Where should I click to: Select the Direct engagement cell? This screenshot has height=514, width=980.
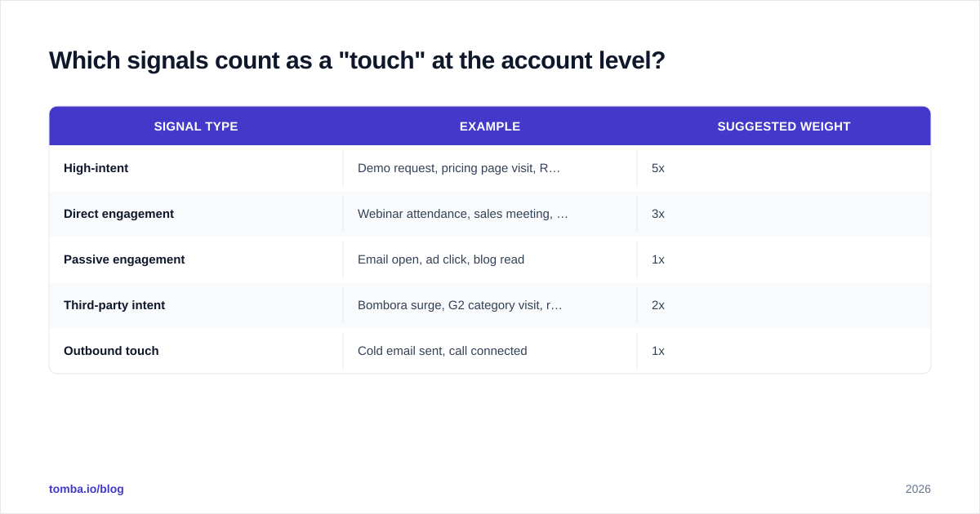[x=196, y=214]
